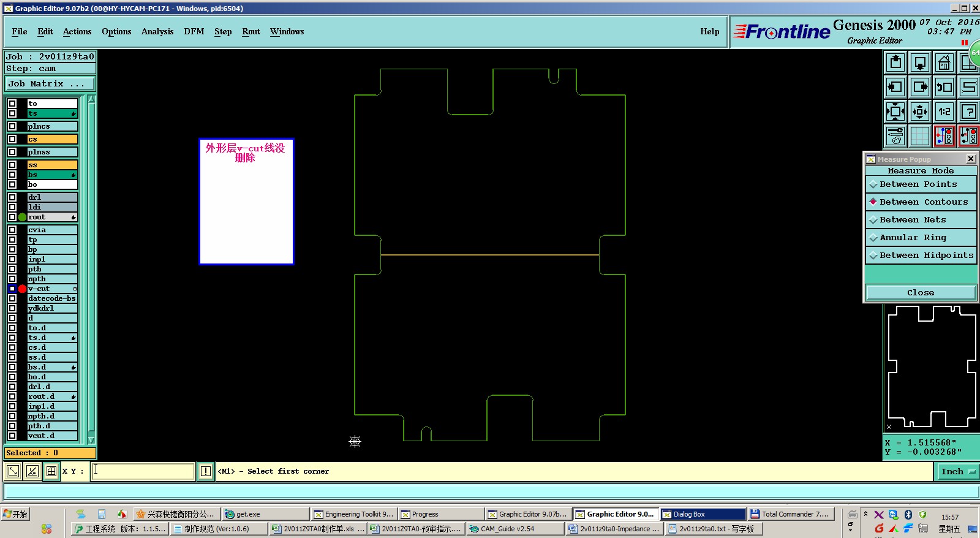Click the 1:2 zoom scale icon

(x=944, y=112)
